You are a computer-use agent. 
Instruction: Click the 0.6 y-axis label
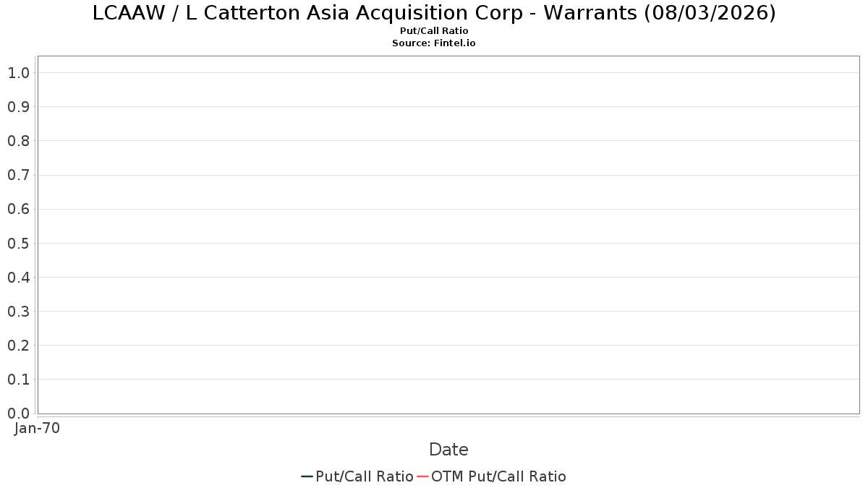click(18, 209)
